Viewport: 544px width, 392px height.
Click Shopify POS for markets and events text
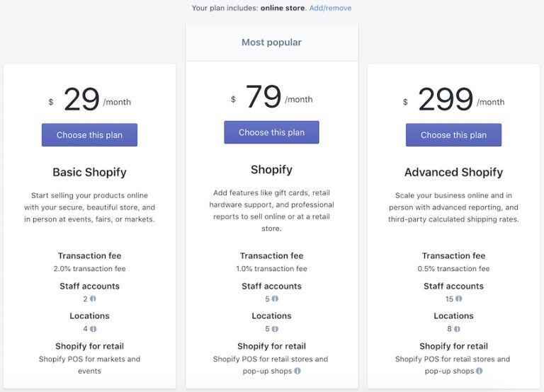click(89, 365)
